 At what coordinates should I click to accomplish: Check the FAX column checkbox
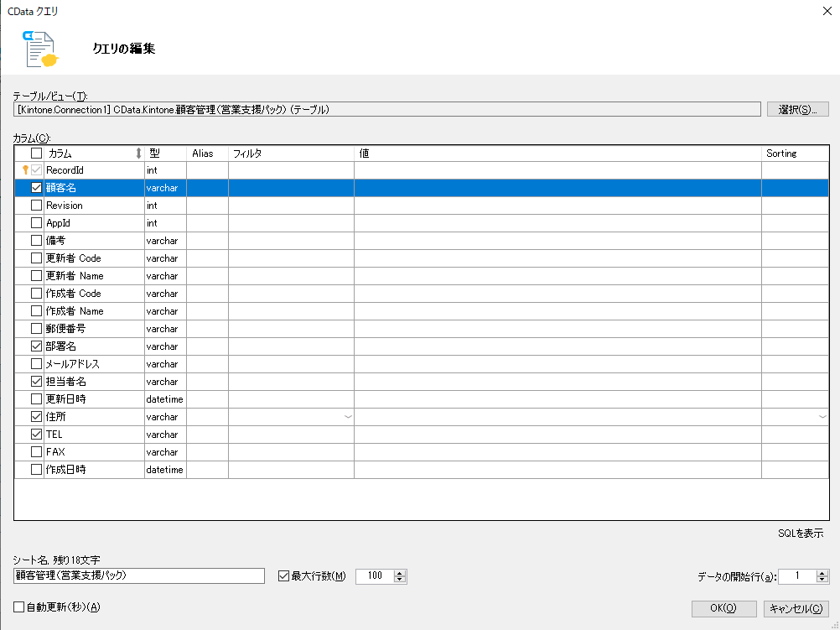(36, 452)
